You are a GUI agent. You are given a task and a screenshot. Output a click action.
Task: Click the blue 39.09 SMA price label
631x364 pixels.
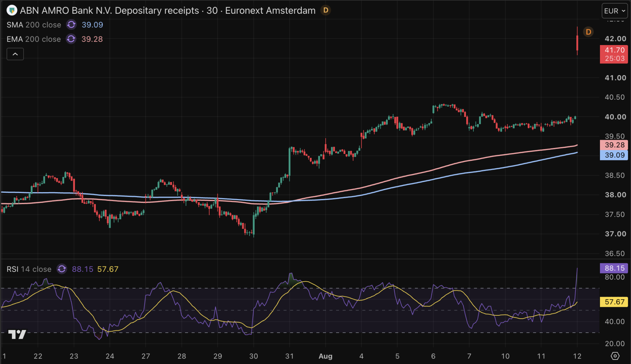tap(614, 155)
